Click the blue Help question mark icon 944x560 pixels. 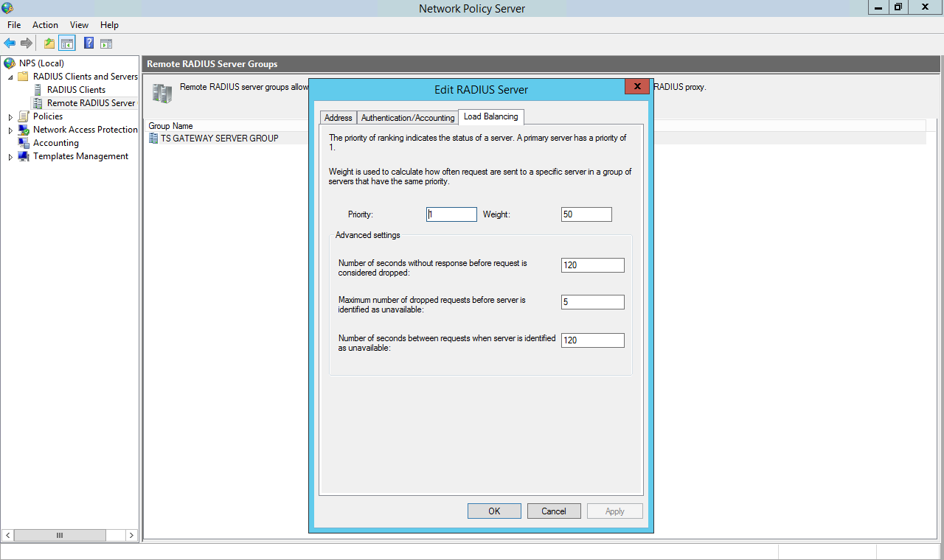click(x=88, y=43)
